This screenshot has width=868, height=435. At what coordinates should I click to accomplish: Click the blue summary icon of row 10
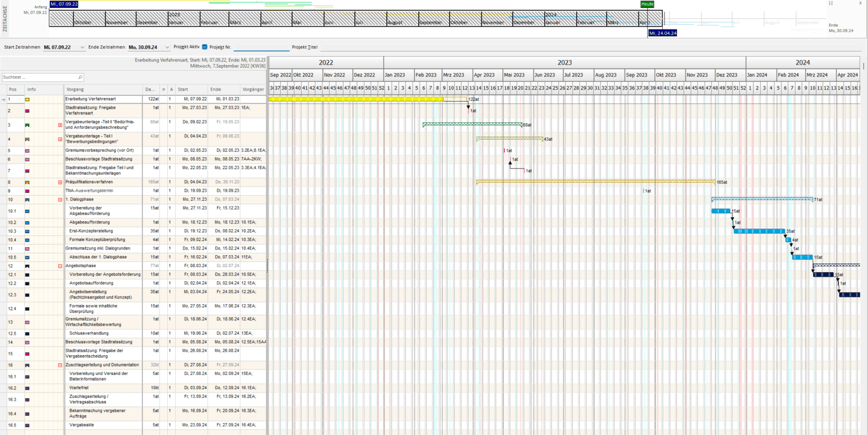point(28,200)
